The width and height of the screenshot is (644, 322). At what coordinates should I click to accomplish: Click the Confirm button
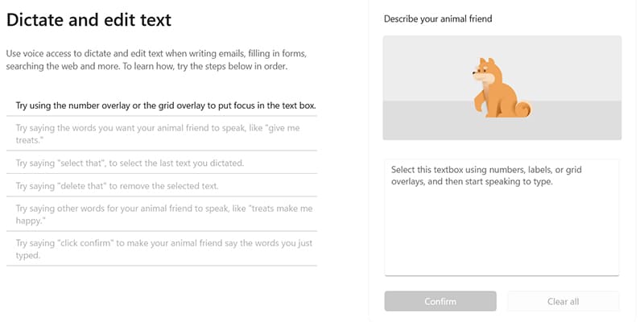tap(440, 301)
